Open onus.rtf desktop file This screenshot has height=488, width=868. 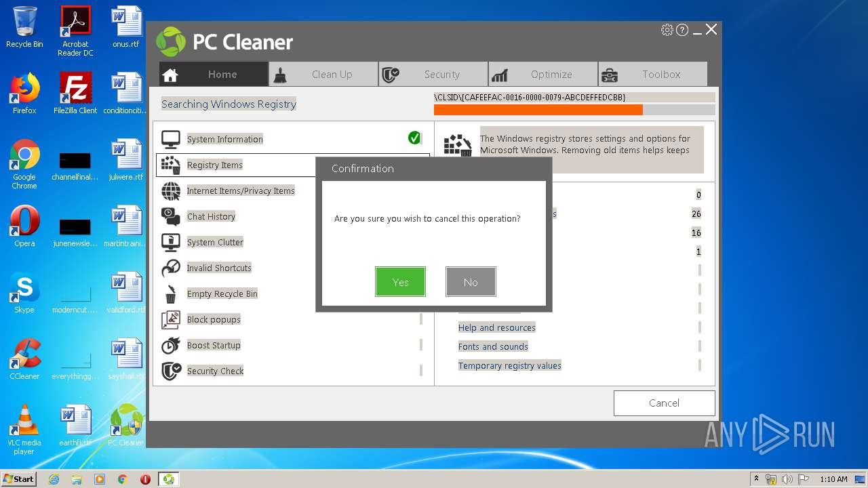126,27
